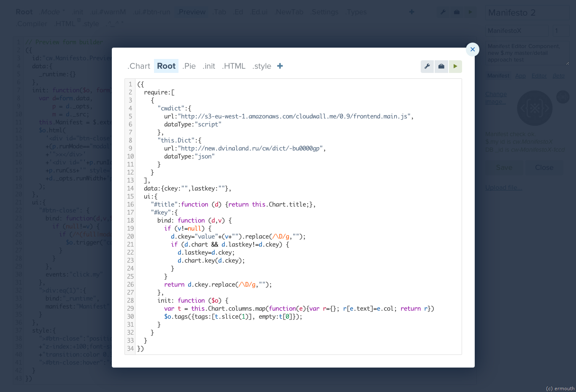The image size is (576, 392).
Task: Click the wrench icon in the background editor toolbar
Action: (443, 12)
